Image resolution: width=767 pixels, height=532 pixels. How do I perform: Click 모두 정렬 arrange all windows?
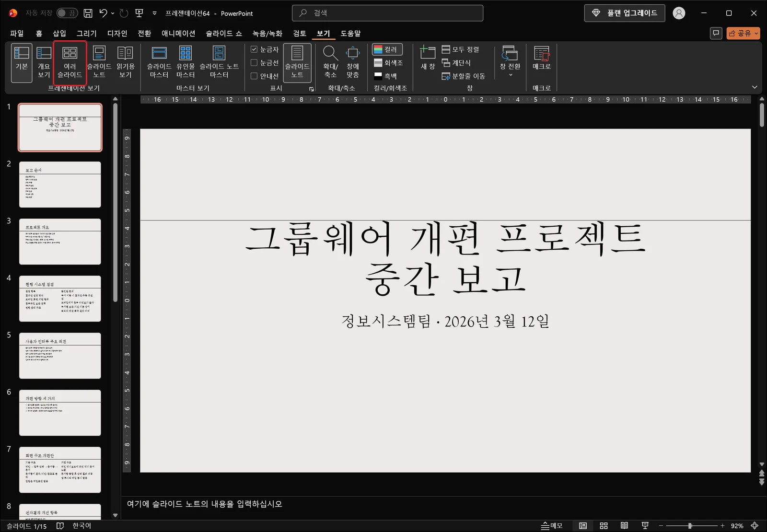point(461,49)
